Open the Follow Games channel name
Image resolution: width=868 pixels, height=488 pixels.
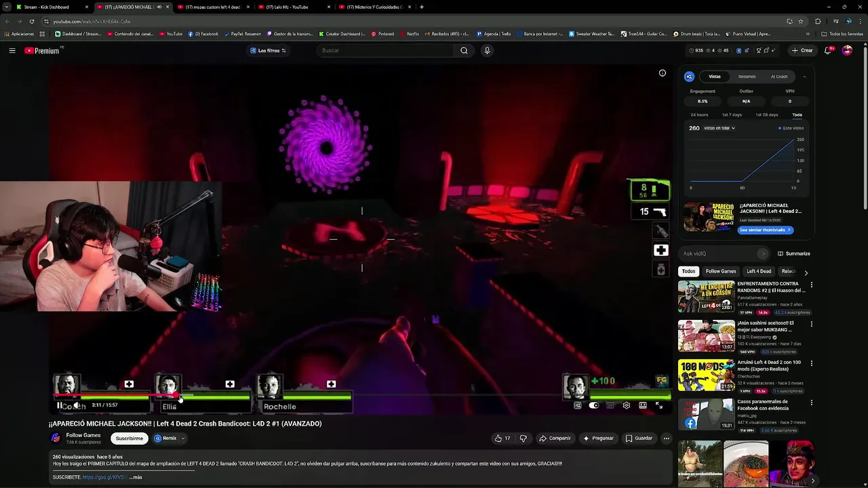83,435
